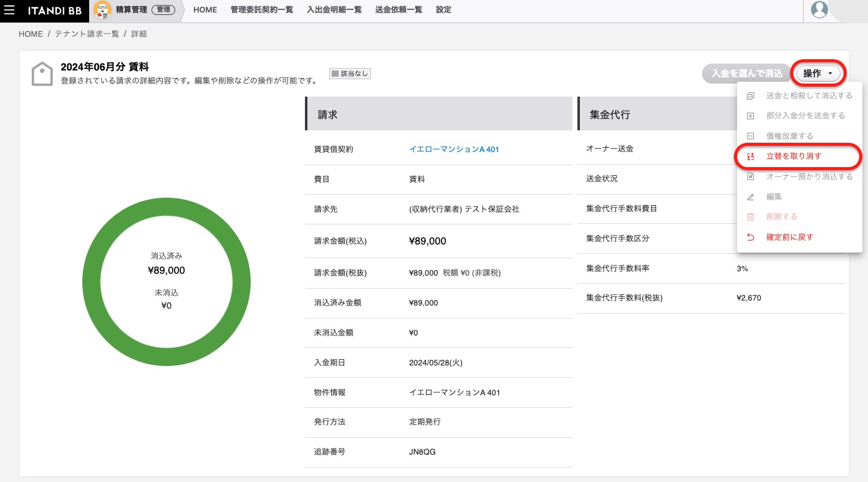Click the 送金状況 row label
Screen dimensions: 868x482
pyautogui.click(x=602, y=179)
